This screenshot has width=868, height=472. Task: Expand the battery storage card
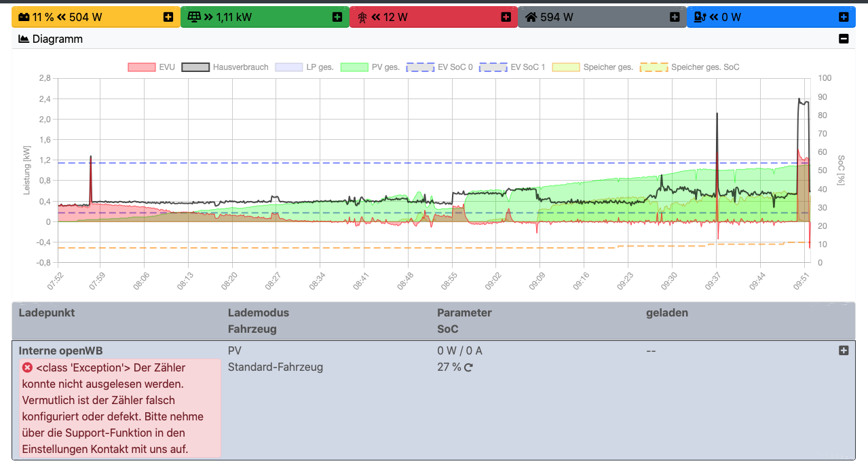168,17
